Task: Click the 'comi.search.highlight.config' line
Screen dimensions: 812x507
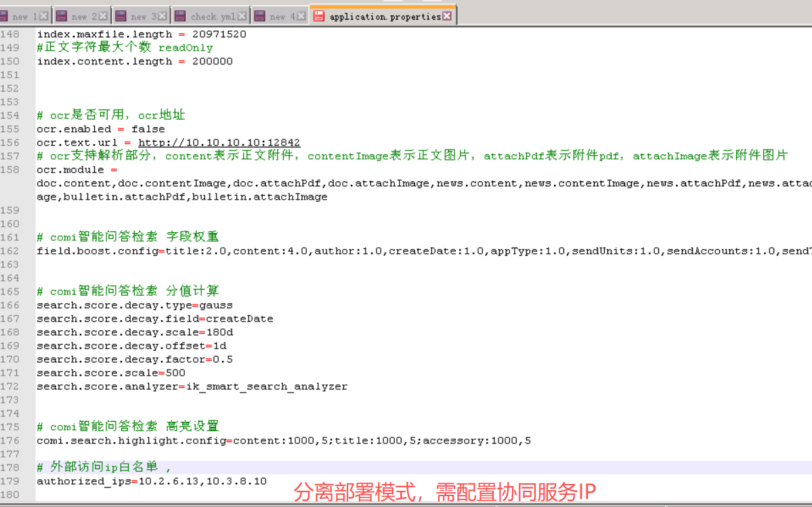Action: tap(284, 441)
